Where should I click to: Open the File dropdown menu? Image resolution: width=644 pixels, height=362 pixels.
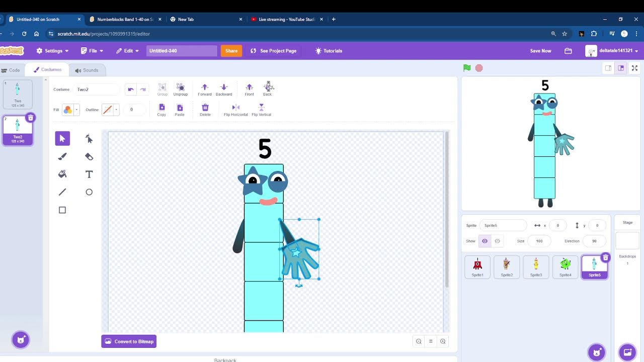(92, 51)
